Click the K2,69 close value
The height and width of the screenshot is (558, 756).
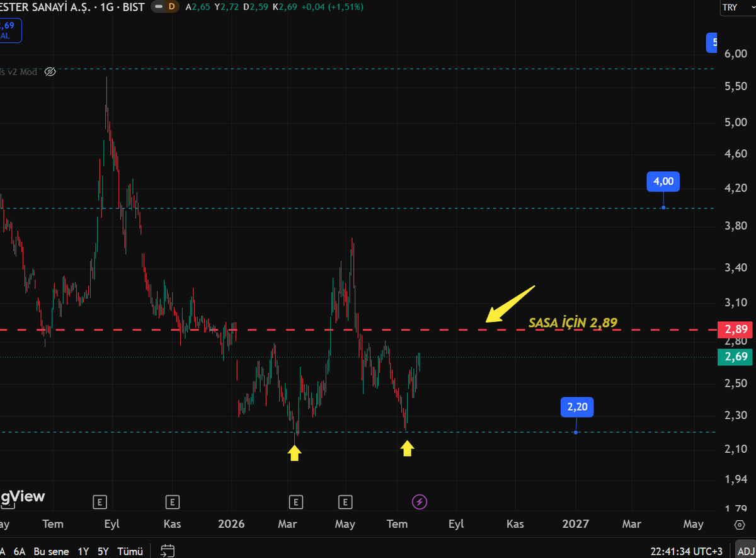284,8
